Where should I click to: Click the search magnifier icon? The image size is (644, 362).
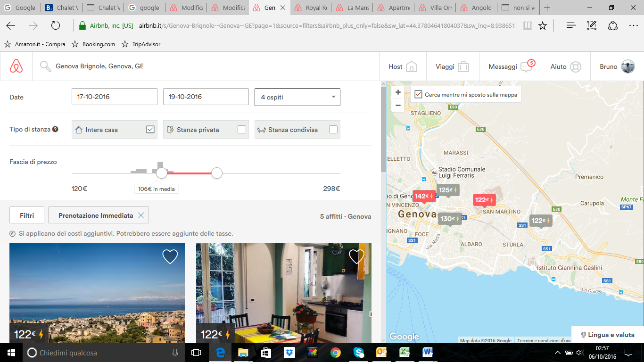pos(46,66)
